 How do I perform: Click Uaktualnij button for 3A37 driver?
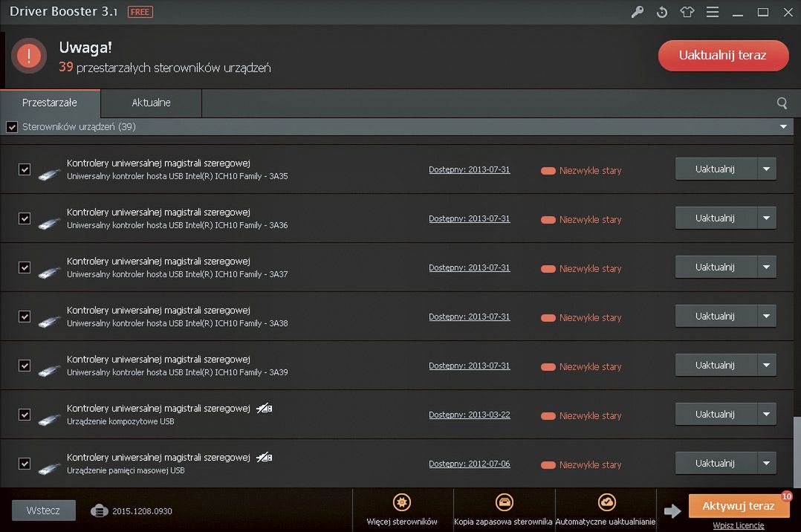point(716,267)
